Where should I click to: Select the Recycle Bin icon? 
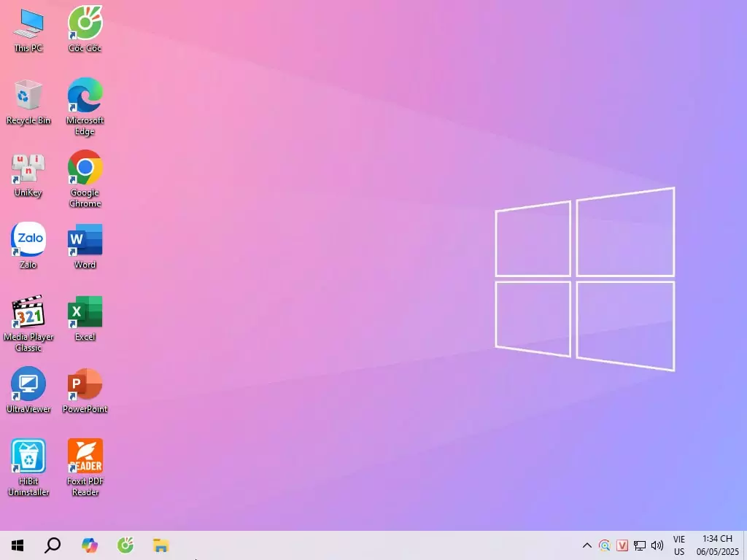pos(28,103)
